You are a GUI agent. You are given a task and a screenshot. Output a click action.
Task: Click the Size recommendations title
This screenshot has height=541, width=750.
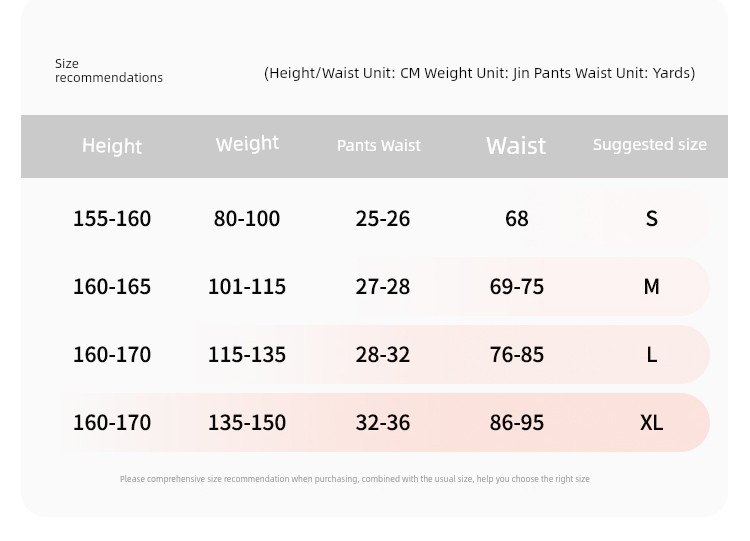click(108, 71)
